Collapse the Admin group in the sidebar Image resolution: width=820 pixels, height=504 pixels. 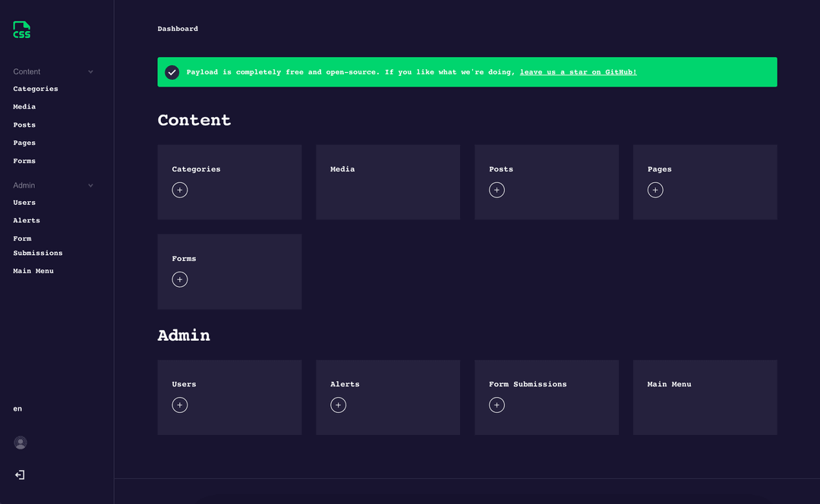(90, 185)
